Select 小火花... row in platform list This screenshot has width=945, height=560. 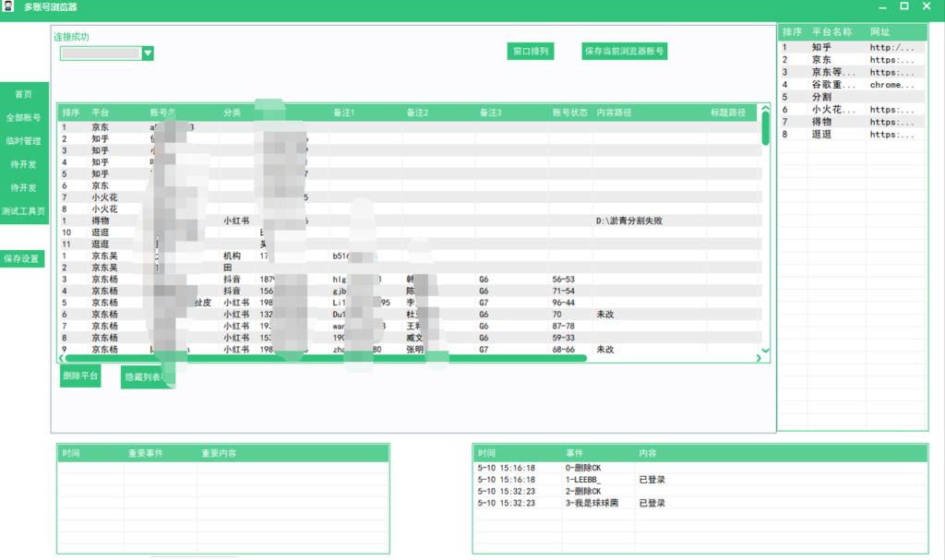(x=852, y=110)
